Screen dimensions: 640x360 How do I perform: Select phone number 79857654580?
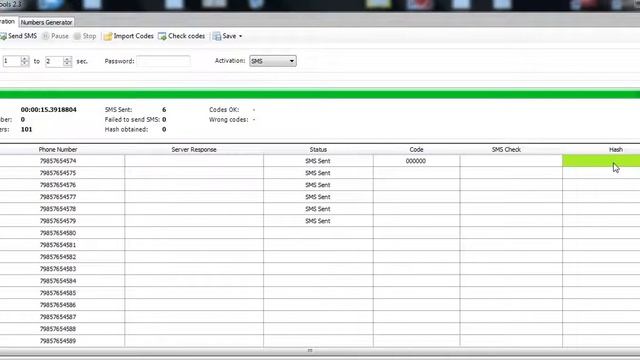(58, 233)
